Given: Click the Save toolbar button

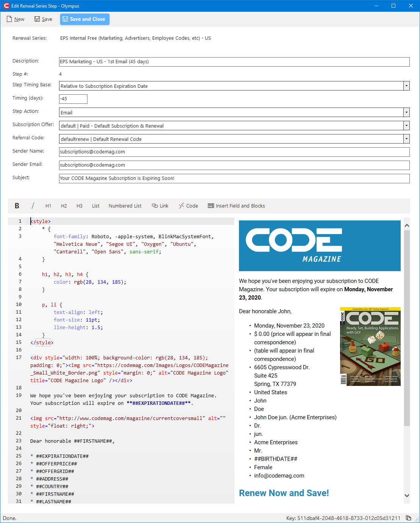Looking at the screenshot, I should (x=43, y=19).
